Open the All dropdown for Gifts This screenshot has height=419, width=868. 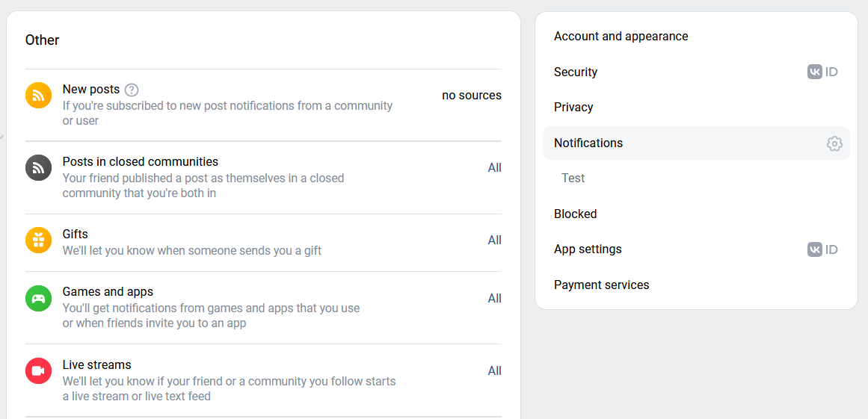click(494, 240)
